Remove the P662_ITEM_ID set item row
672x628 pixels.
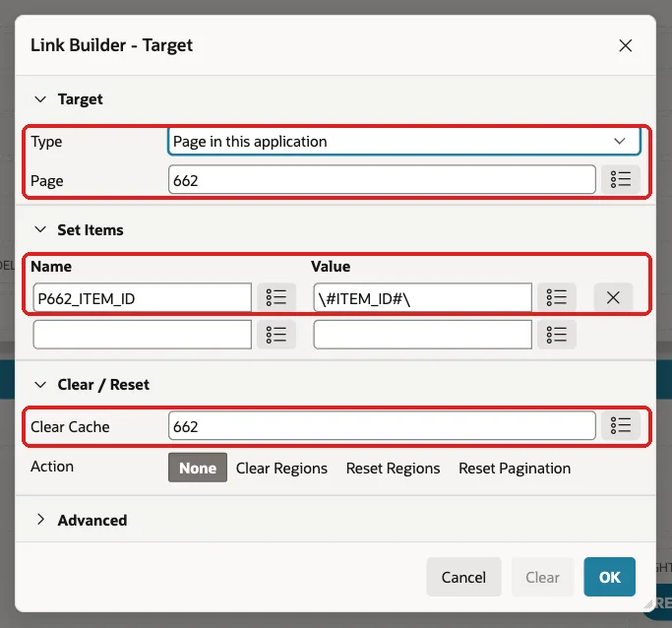pos(613,297)
